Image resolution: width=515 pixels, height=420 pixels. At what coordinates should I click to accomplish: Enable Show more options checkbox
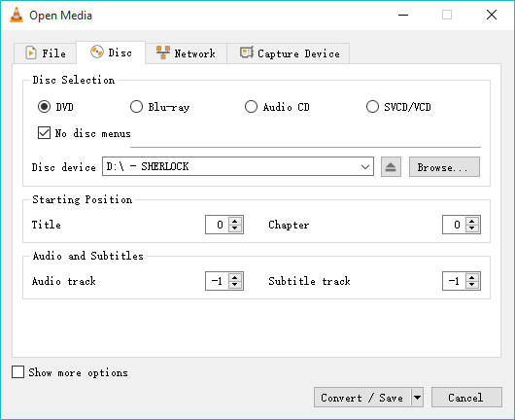pos(17,372)
